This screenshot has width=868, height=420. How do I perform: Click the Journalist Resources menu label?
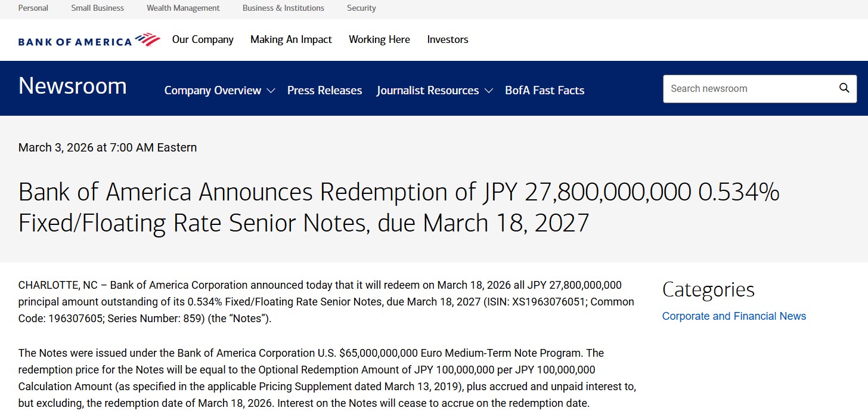pos(427,90)
